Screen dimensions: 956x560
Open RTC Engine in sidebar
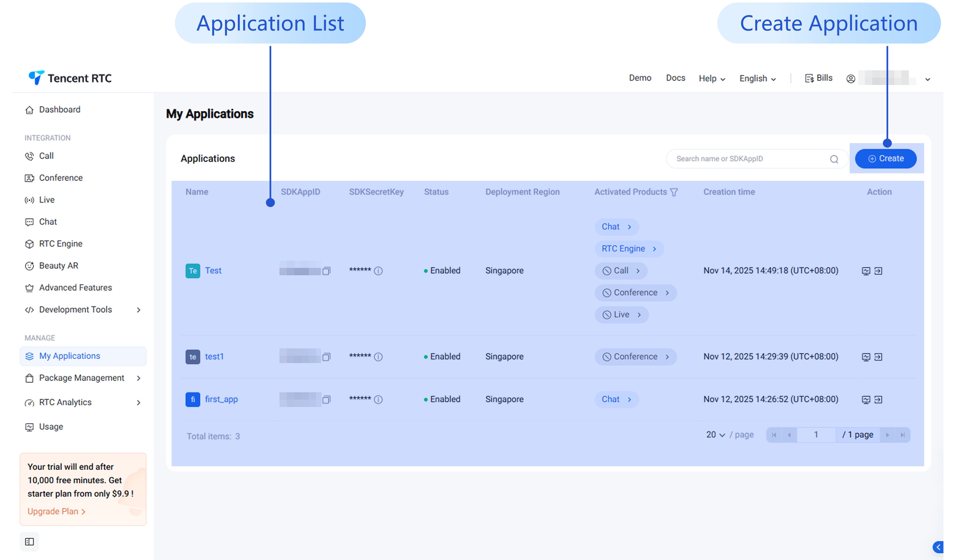pyautogui.click(x=61, y=244)
